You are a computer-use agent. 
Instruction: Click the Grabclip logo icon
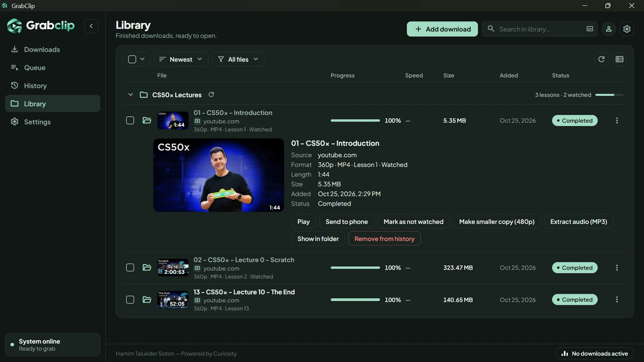pyautogui.click(x=14, y=26)
